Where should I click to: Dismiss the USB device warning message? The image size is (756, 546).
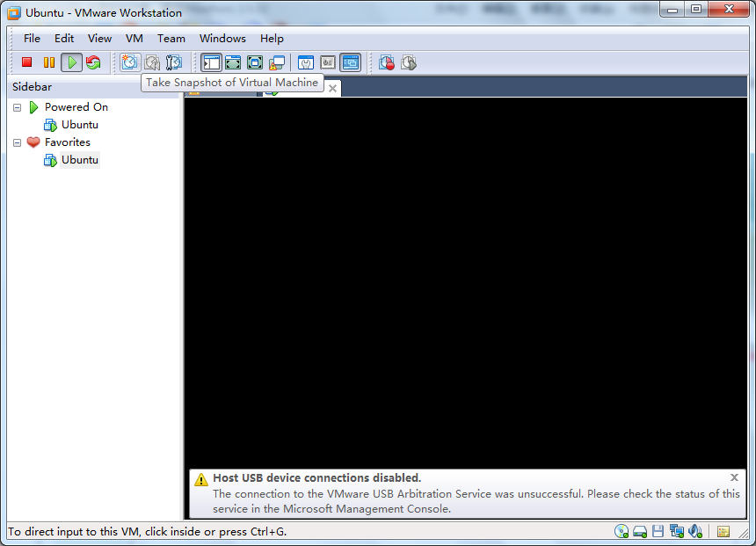tap(734, 477)
